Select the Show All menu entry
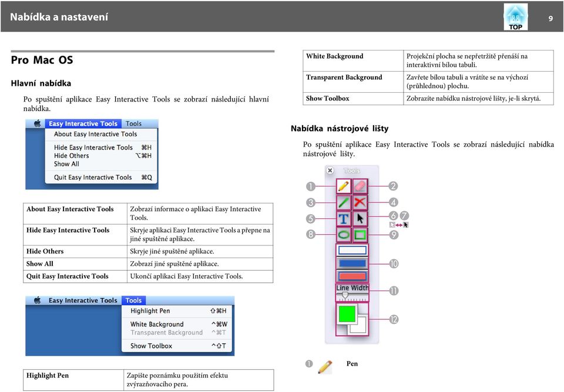 tap(102, 164)
